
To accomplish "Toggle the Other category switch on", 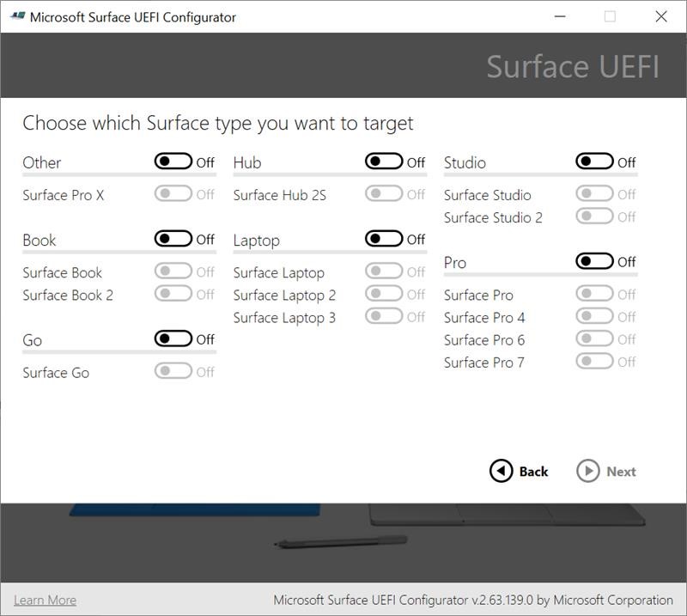I will 173,162.
